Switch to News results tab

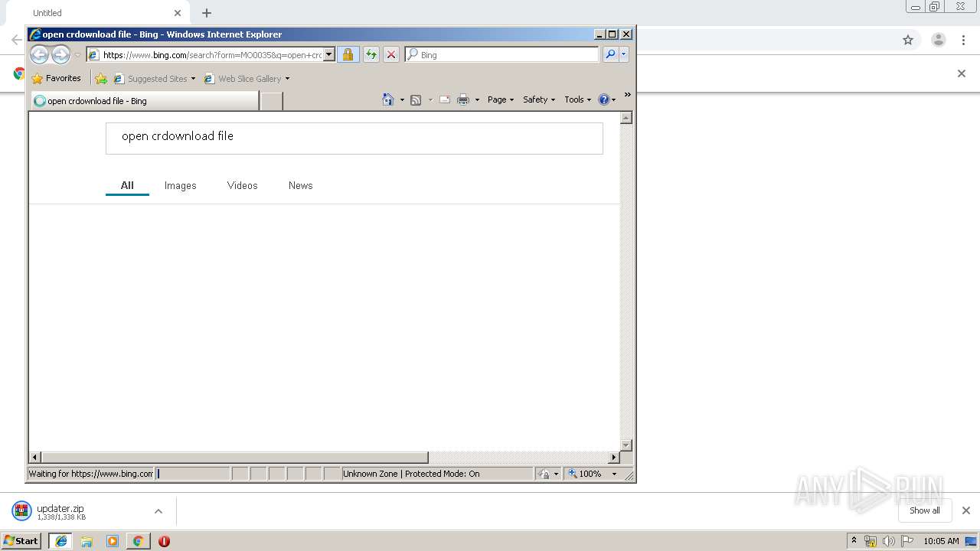point(301,185)
